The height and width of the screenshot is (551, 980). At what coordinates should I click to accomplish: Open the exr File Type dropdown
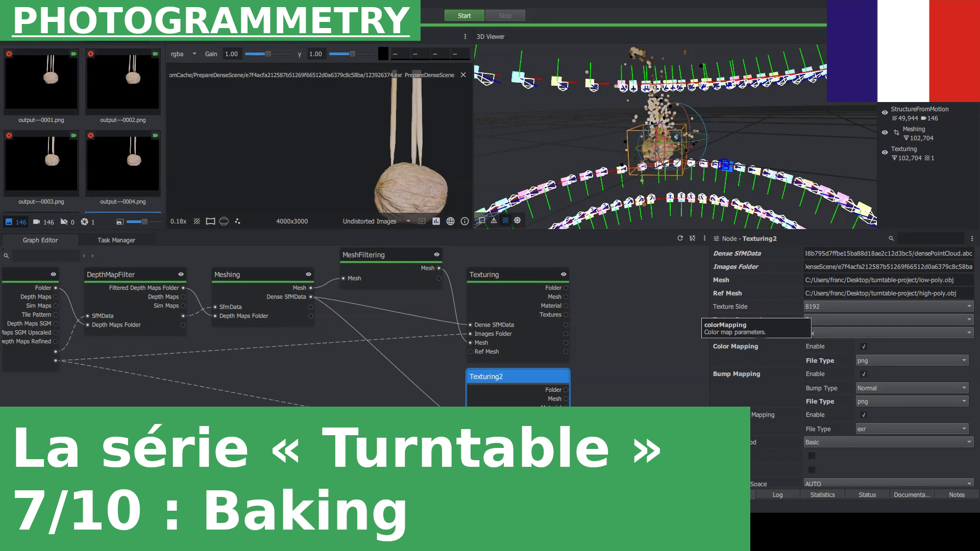(912, 429)
